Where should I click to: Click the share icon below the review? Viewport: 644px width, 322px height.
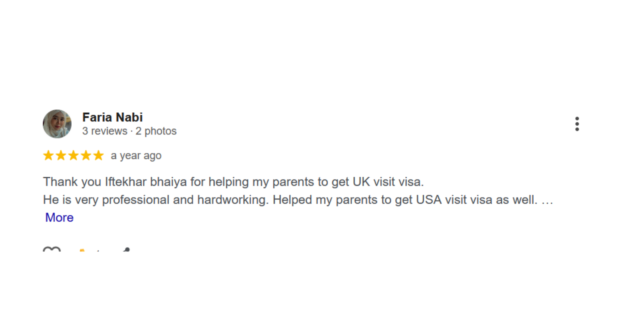point(126,251)
